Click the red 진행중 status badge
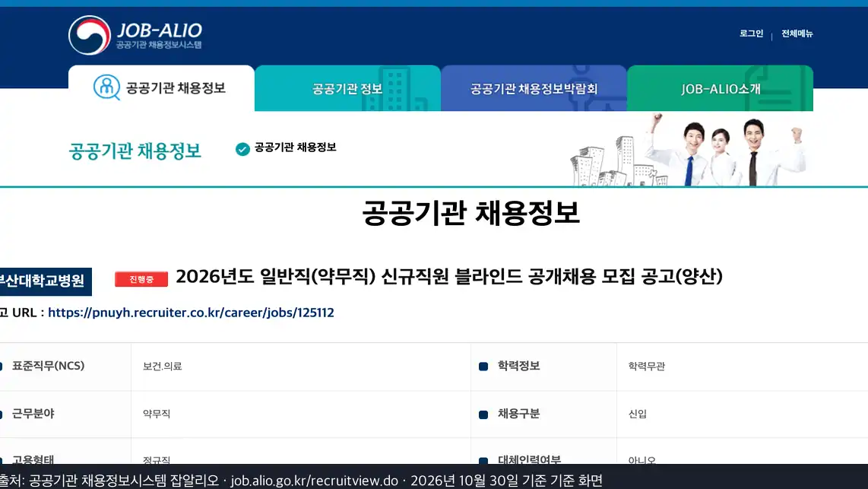The height and width of the screenshot is (489, 868). tap(141, 279)
